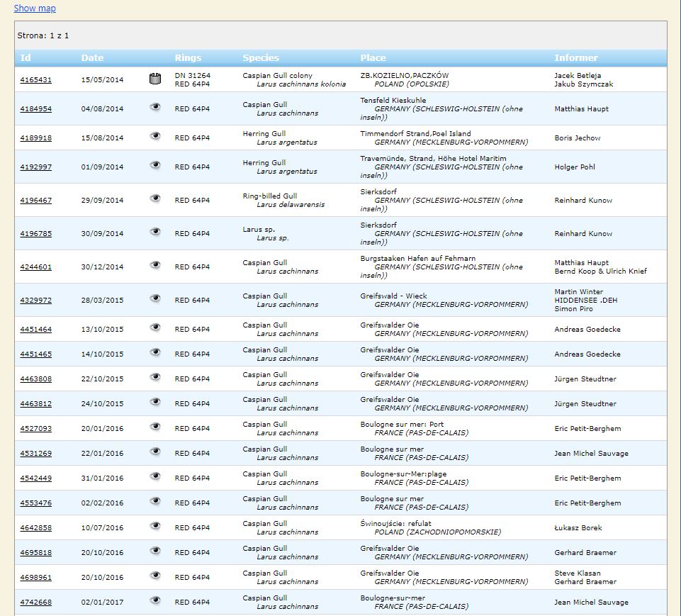Click the eye icon on Świnoujście row
The width and height of the screenshot is (681, 616).
click(x=155, y=526)
